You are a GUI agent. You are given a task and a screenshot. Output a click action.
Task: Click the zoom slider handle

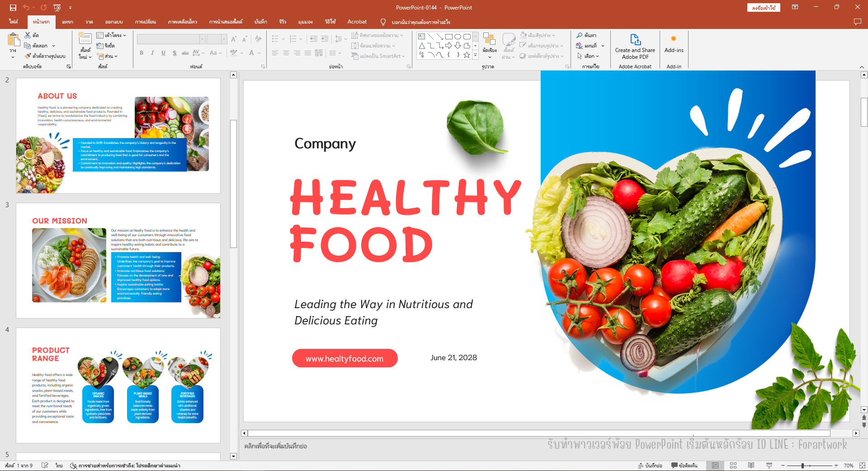click(802, 466)
